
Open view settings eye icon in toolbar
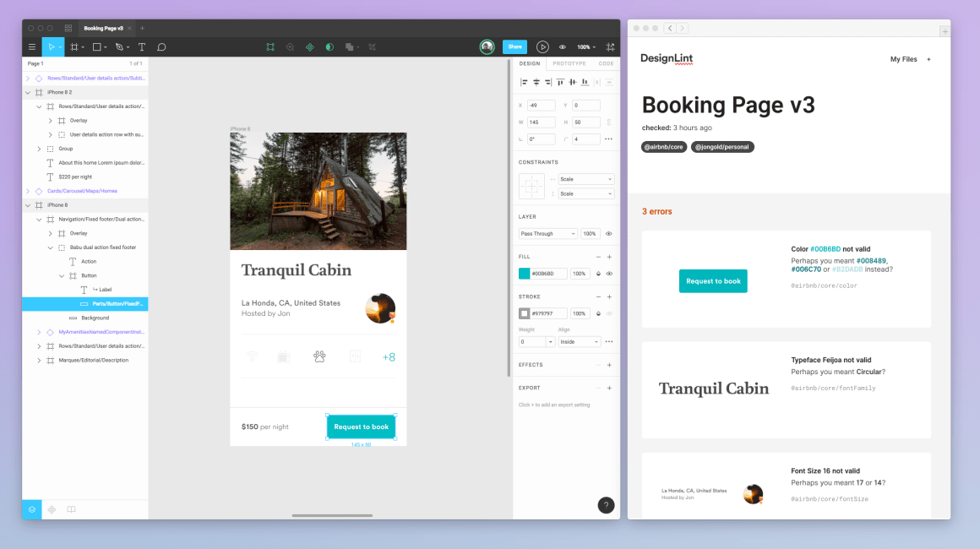pyautogui.click(x=563, y=46)
